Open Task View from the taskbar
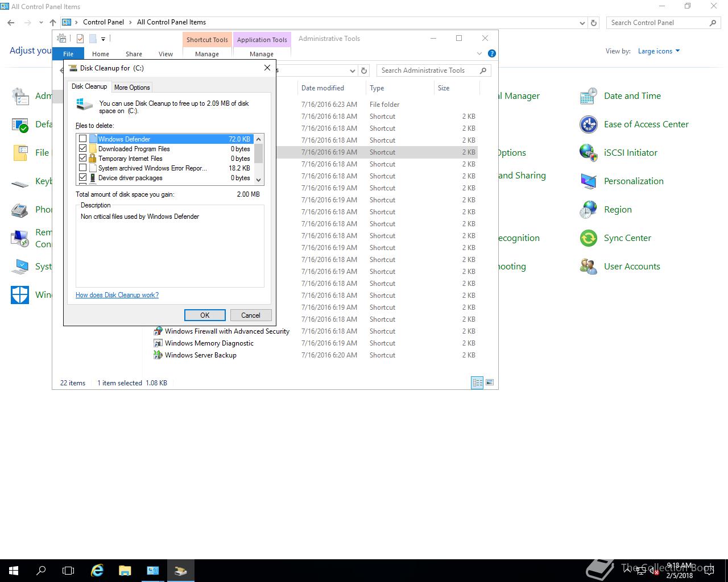The height and width of the screenshot is (582, 728). (68, 571)
